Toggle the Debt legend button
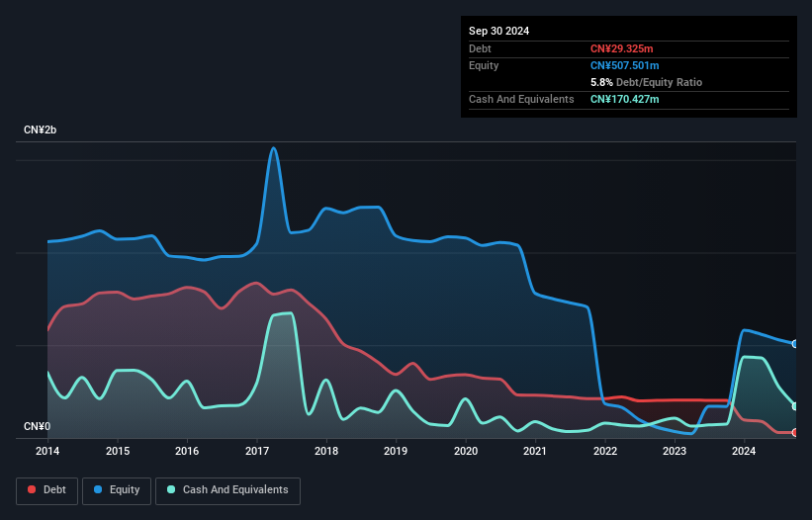812x520 pixels. pyautogui.click(x=46, y=490)
